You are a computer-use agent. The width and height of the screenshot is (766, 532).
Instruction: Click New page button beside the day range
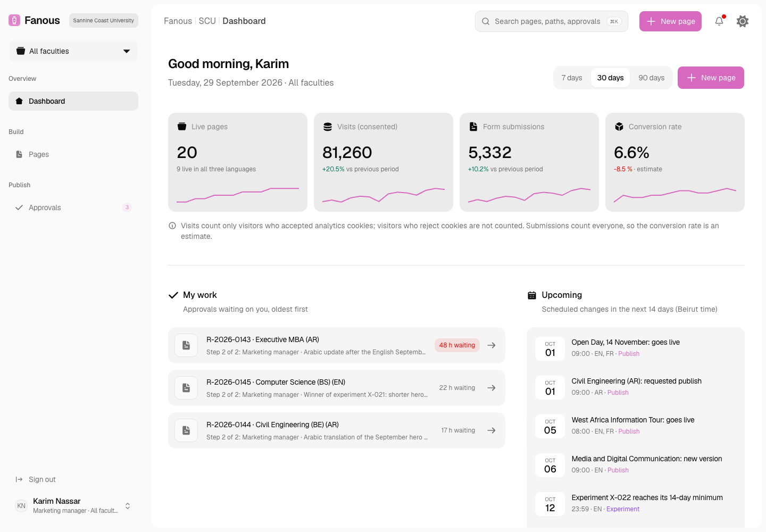pos(711,78)
